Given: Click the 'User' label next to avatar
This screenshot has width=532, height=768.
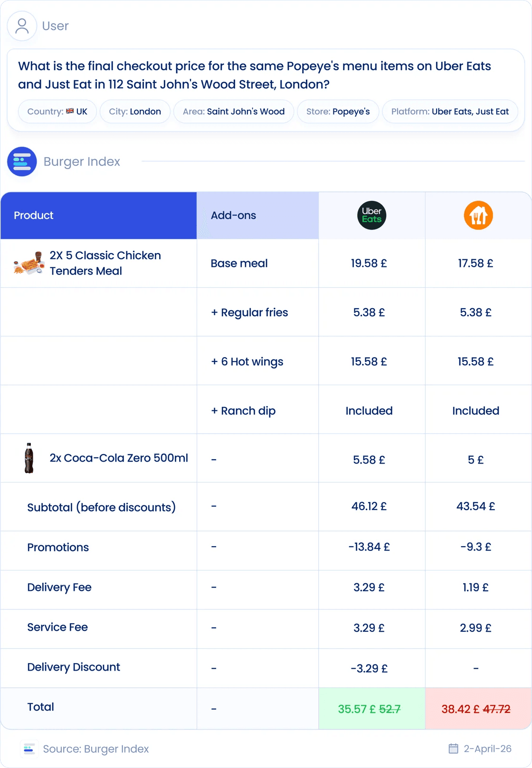Looking at the screenshot, I should click(55, 26).
